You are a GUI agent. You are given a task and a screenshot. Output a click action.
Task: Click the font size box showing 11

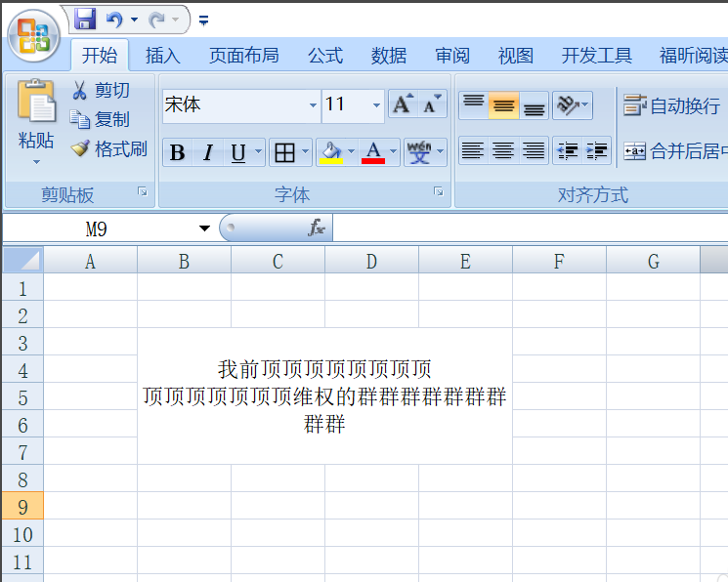[x=346, y=104]
